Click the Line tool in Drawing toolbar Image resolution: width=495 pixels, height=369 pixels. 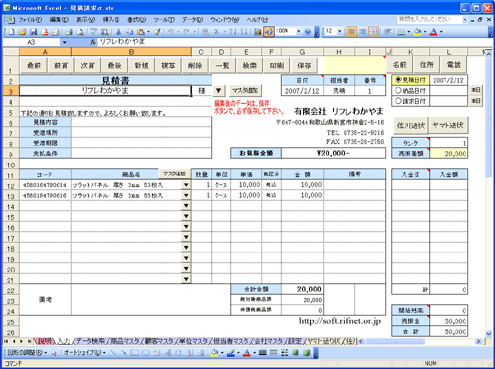[x=113, y=352]
